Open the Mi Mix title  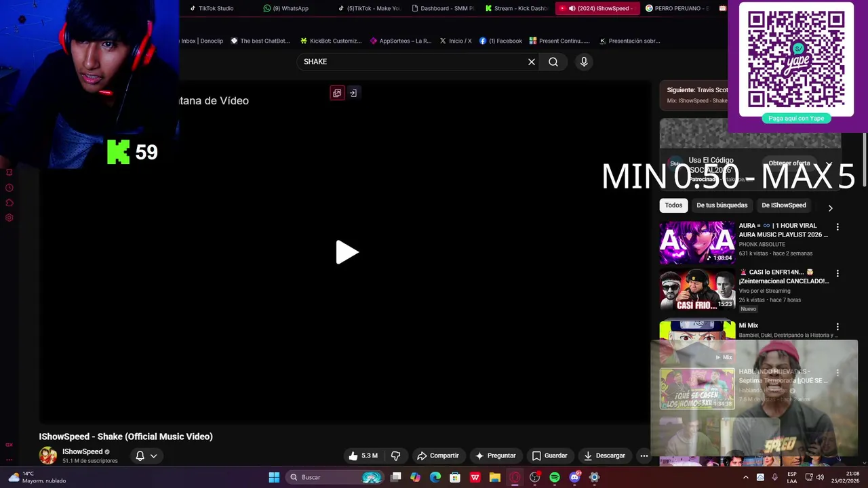pyautogui.click(x=749, y=326)
